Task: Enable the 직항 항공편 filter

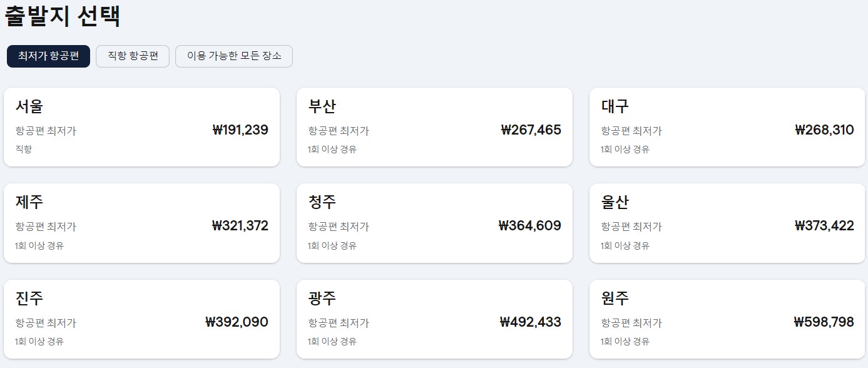Action: pos(133,56)
